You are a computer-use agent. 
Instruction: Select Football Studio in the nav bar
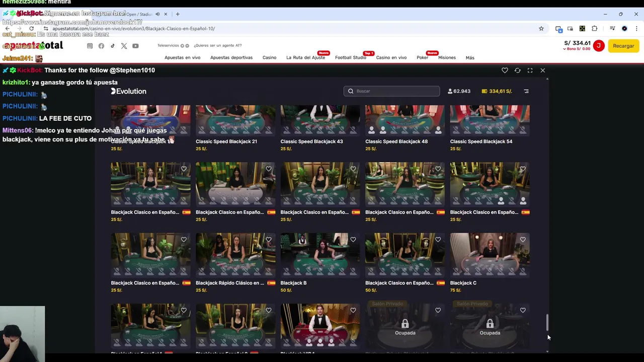click(x=351, y=57)
